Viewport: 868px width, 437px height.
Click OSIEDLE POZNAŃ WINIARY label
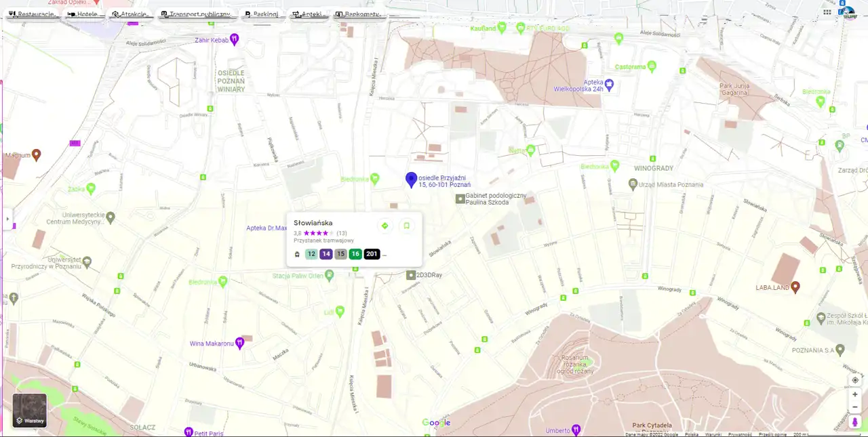click(x=231, y=81)
